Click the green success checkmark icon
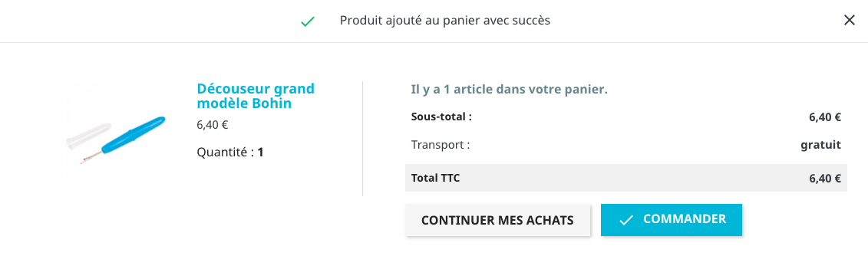This screenshot has height=279, width=868. [307, 21]
